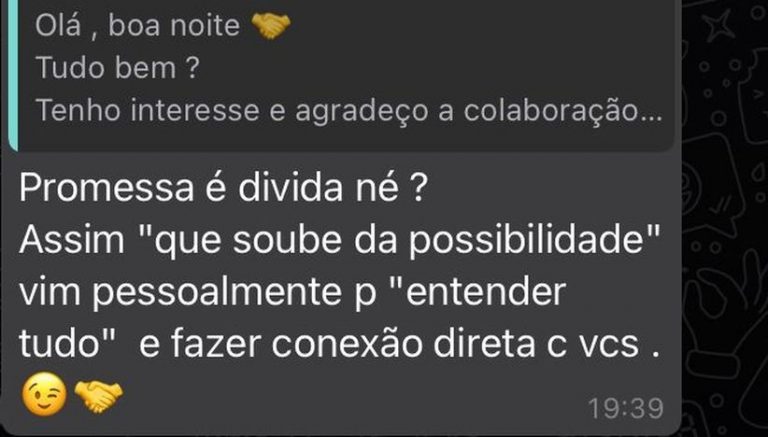Image resolution: width=768 pixels, height=437 pixels.
Task: Click the word 'Assim' in the message
Action: [72, 241]
